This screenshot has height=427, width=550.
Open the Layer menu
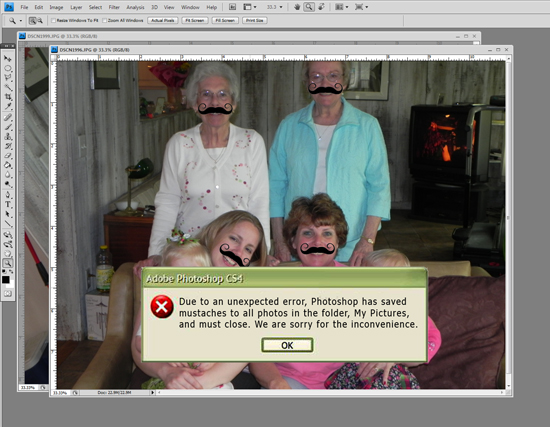pos(76,7)
